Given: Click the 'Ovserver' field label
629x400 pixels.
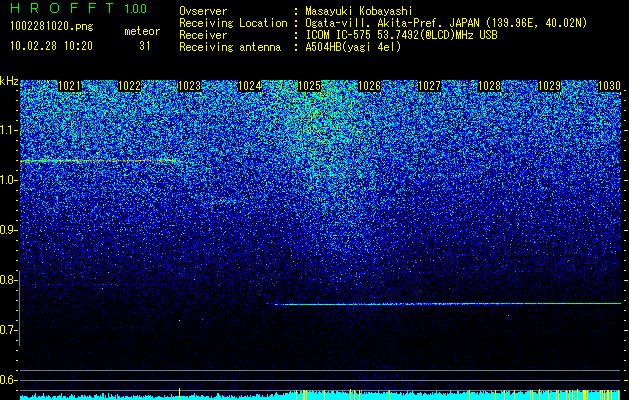Looking at the screenshot, I should pyautogui.click(x=203, y=11).
